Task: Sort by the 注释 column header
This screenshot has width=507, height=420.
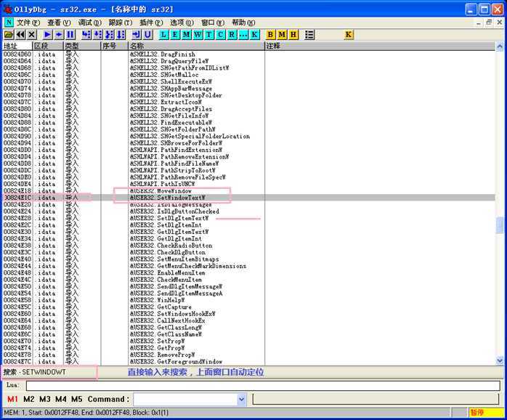Action: coord(380,46)
